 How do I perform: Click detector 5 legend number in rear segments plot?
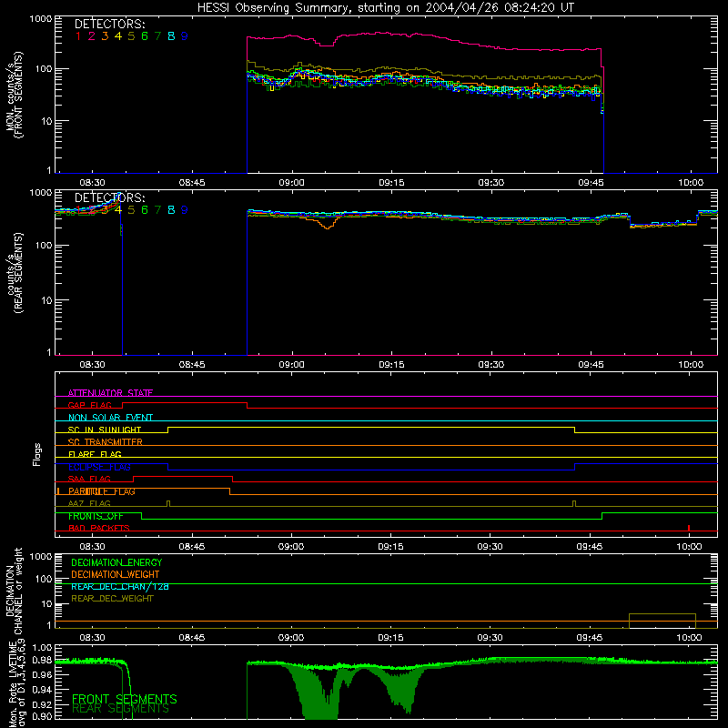pyautogui.click(x=131, y=210)
